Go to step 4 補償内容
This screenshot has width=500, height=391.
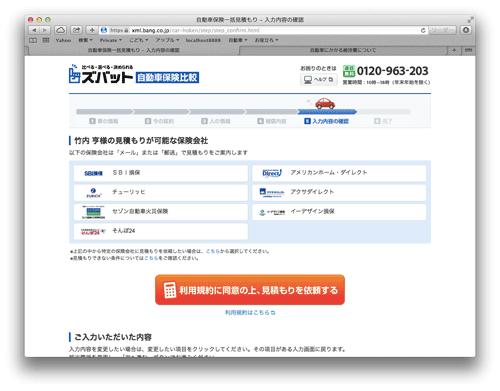coord(272,121)
